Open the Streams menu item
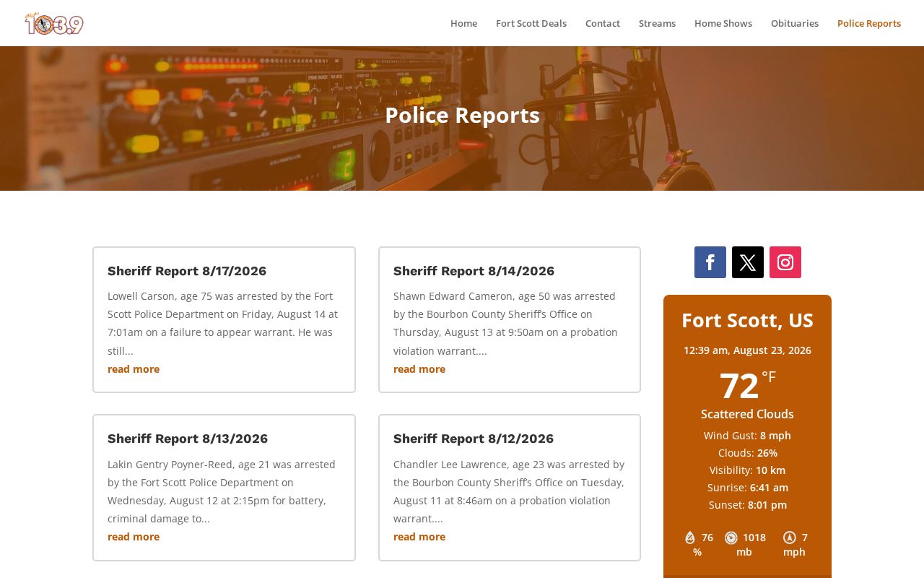 click(x=657, y=23)
